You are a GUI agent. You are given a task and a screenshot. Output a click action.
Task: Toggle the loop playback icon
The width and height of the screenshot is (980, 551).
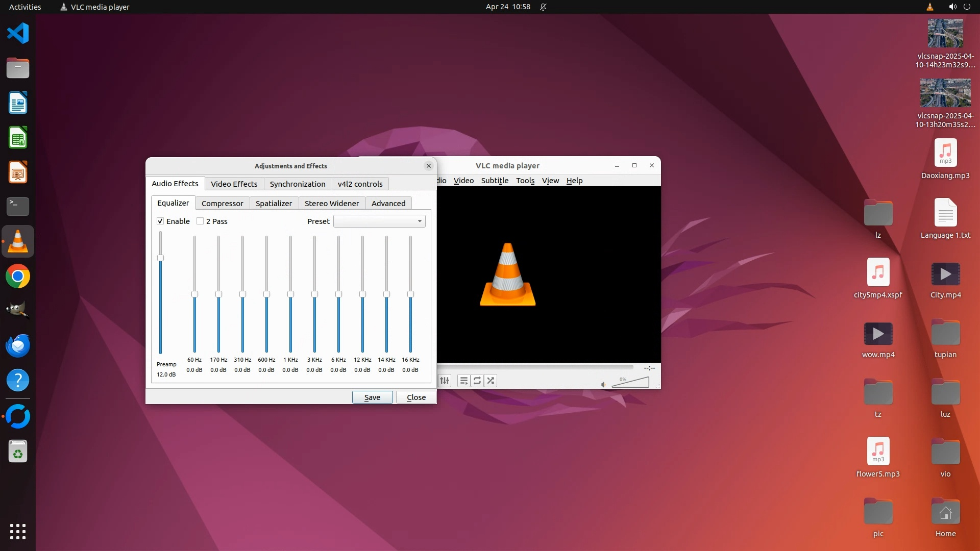click(477, 381)
